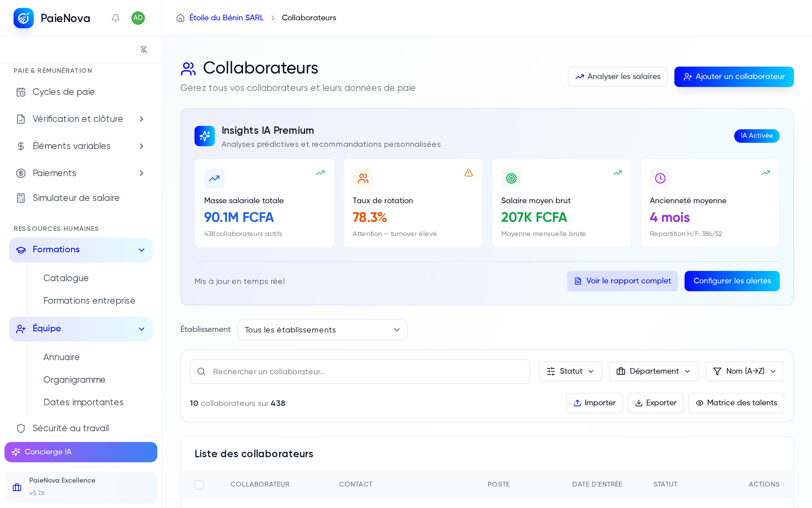
Task: Open the Organigramme page
Action: coord(74,380)
